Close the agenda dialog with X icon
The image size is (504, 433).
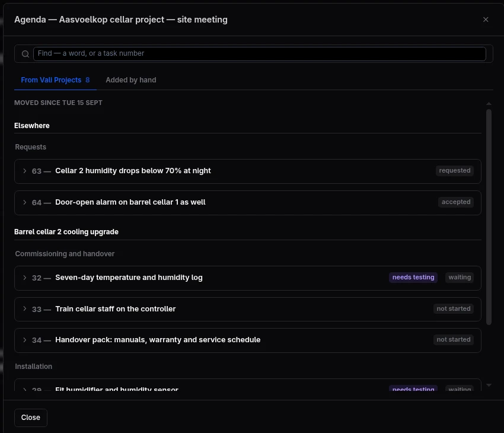(x=486, y=20)
